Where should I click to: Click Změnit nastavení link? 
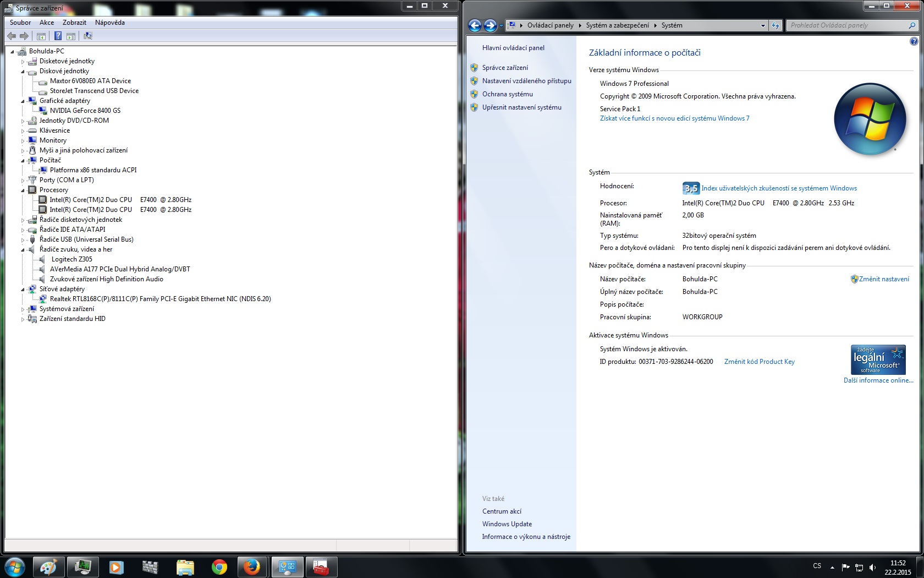coord(884,279)
